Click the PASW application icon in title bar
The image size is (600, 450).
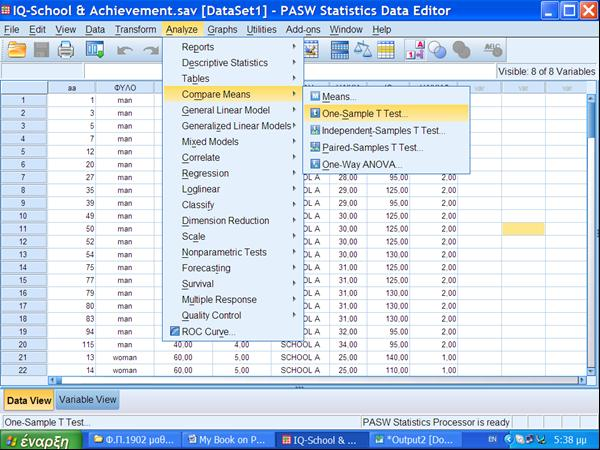click(x=5, y=10)
